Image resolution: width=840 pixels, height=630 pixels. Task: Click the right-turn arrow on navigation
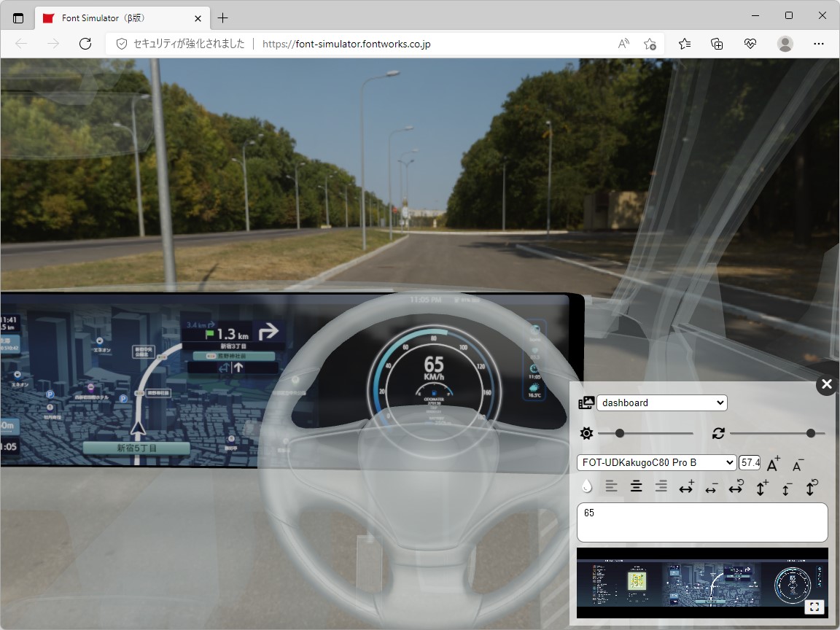pos(268,332)
